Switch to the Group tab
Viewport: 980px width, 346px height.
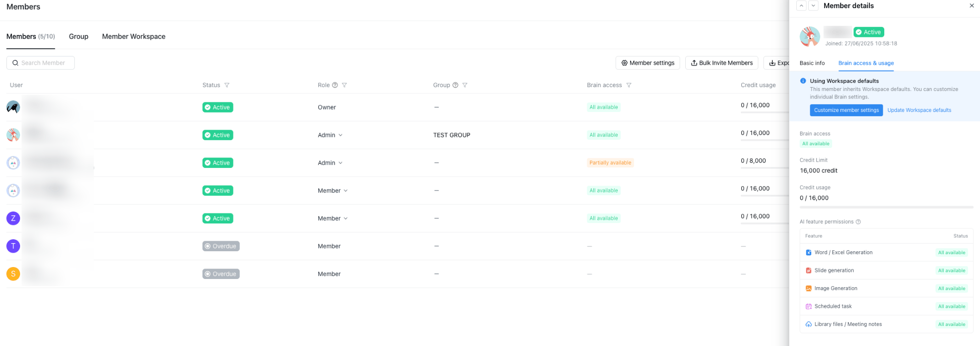78,36
